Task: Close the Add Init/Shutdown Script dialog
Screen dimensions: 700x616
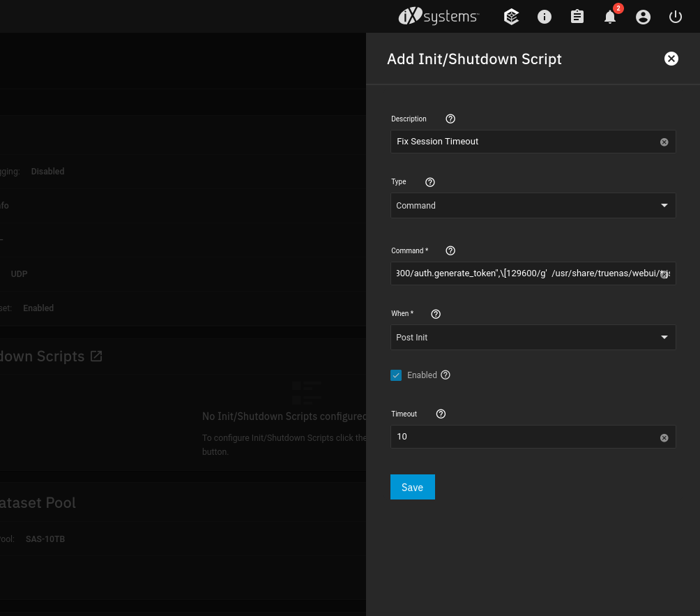Action: [x=671, y=59]
